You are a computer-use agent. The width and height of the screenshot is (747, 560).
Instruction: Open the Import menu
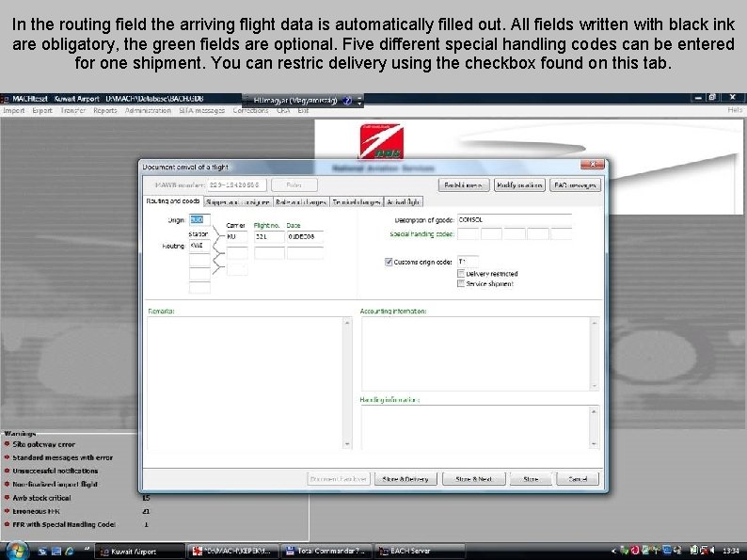(14, 110)
